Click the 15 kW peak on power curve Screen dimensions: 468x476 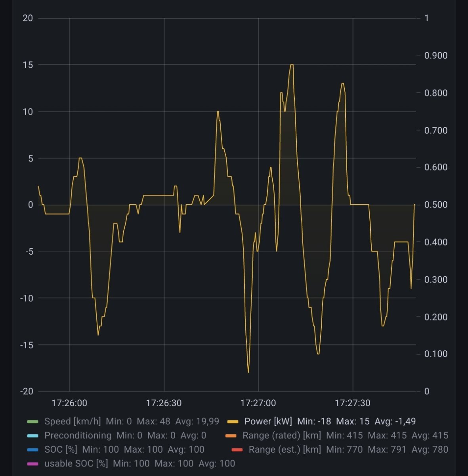(292, 65)
